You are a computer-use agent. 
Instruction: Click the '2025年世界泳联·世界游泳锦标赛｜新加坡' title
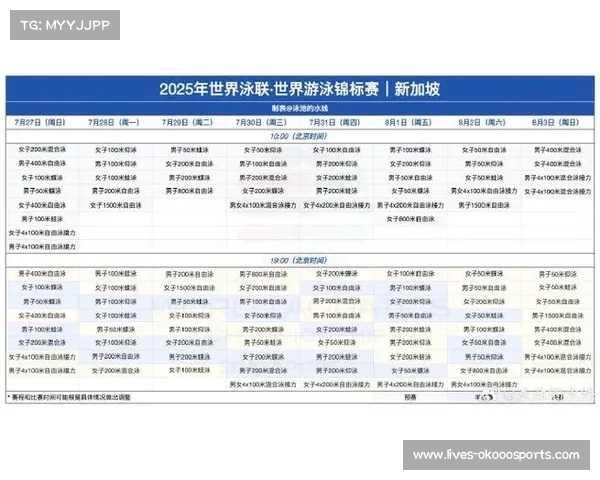point(300,89)
